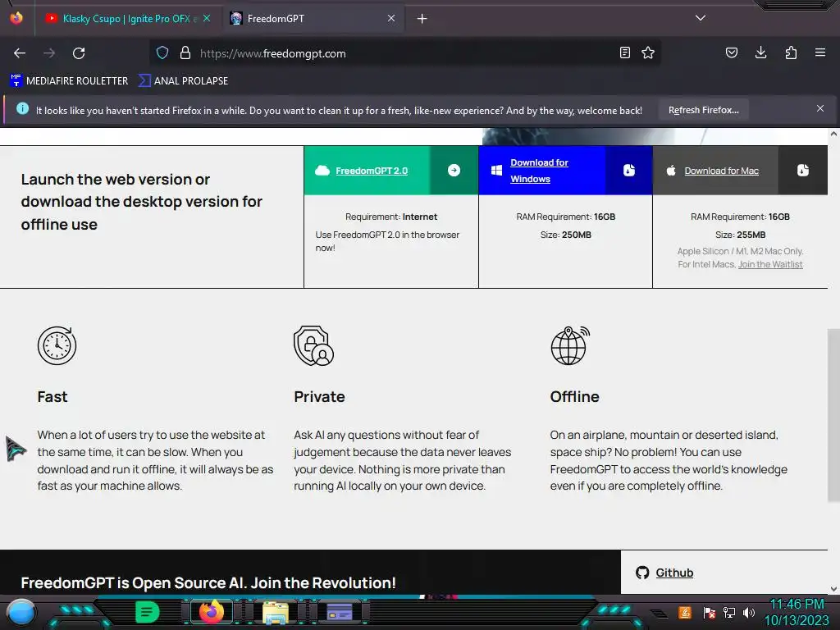Image resolution: width=840 pixels, height=630 pixels.
Task: Click the page scrollbar thumb
Action: coord(833,415)
